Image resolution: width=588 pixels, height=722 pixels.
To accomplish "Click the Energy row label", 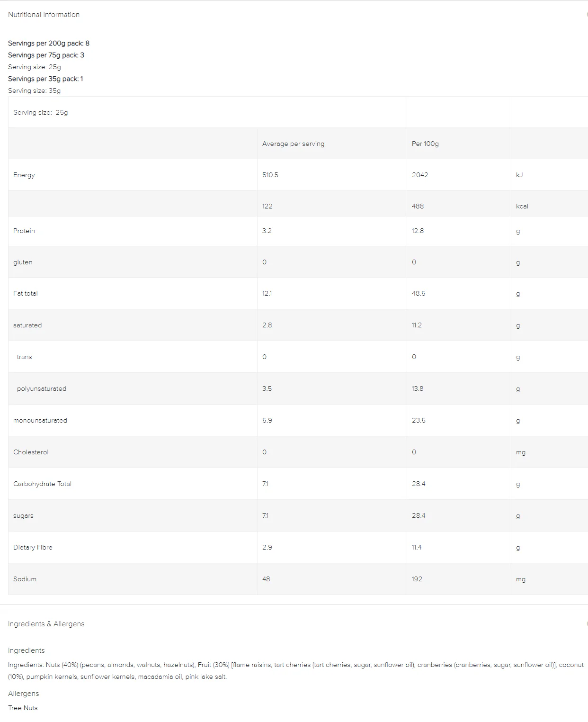I will pos(24,175).
